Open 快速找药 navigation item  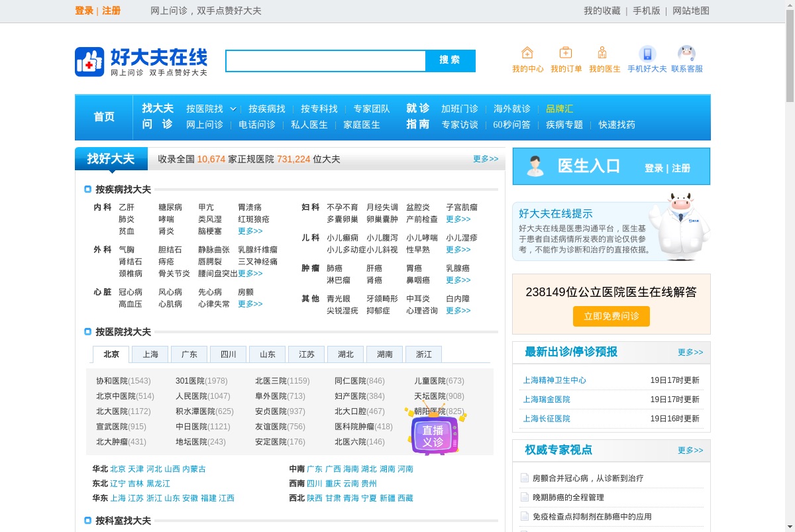[617, 125]
